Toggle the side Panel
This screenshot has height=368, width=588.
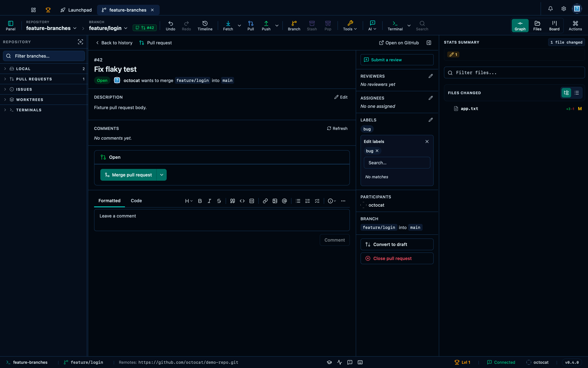tap(10, 26)
